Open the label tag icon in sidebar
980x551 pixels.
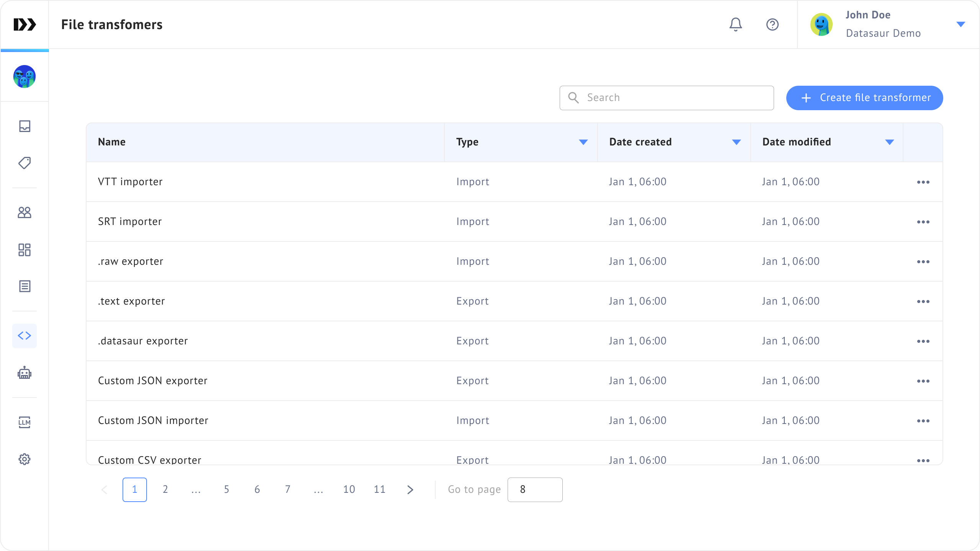(x=24, y=163)
